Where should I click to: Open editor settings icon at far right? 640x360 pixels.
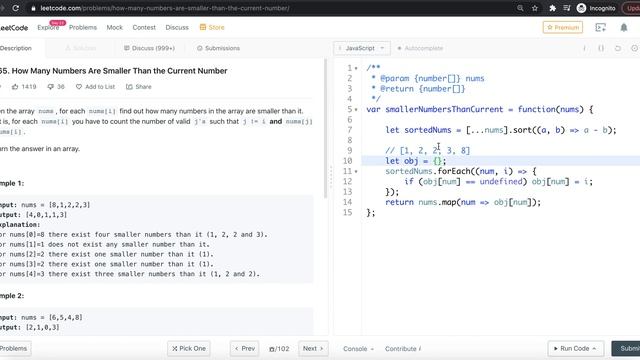pos(634,48)
